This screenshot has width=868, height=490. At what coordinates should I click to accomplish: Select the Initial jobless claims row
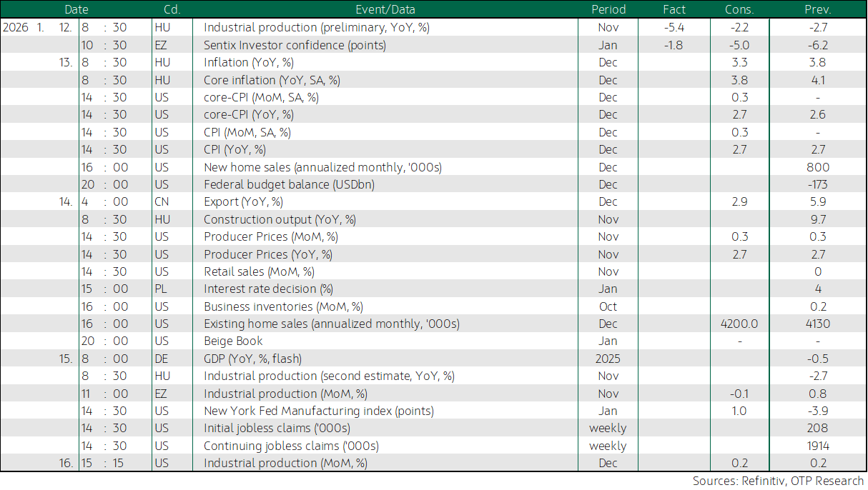(433, 429)
